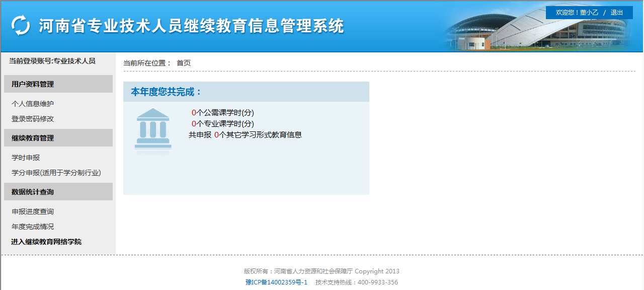
Task: Click the 首页 breadcrumb
Action: [184, 63]
